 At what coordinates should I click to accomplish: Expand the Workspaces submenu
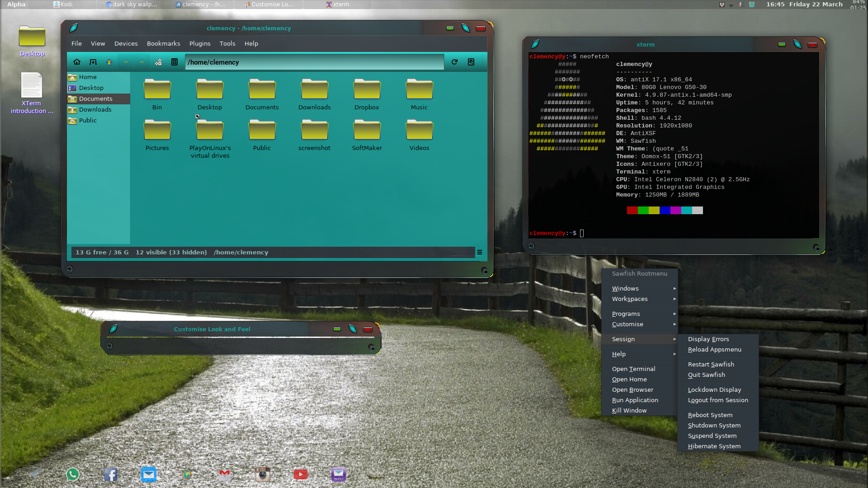pyautogui.click(x=640, y=299)
